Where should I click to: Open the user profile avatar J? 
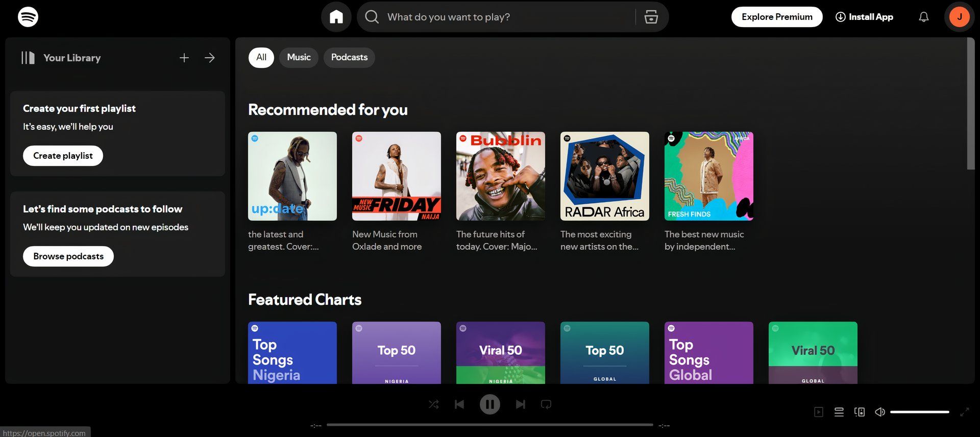point(960,17)
